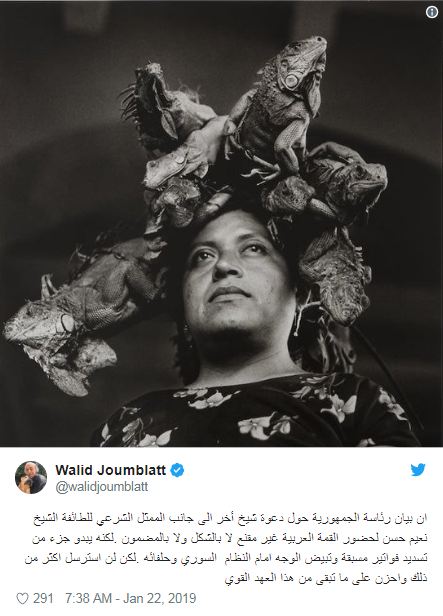Click the woman's earring in the photo

click(x=188, y=334)
